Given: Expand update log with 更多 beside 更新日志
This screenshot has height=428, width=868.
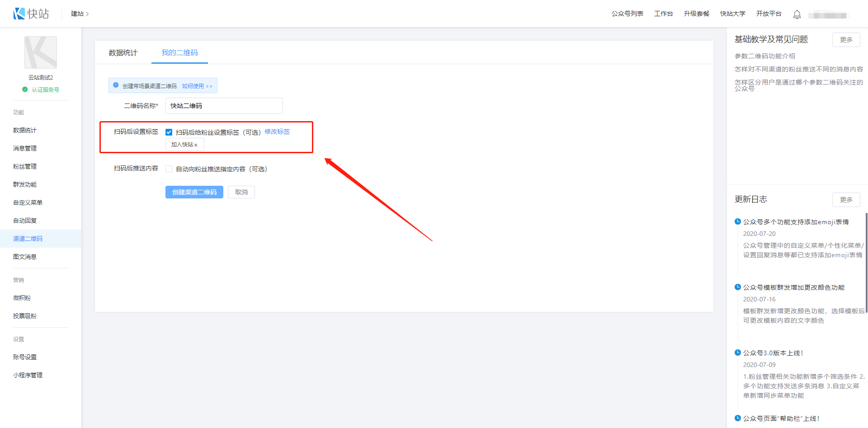Looking at the screenshot, I should 846,199.
